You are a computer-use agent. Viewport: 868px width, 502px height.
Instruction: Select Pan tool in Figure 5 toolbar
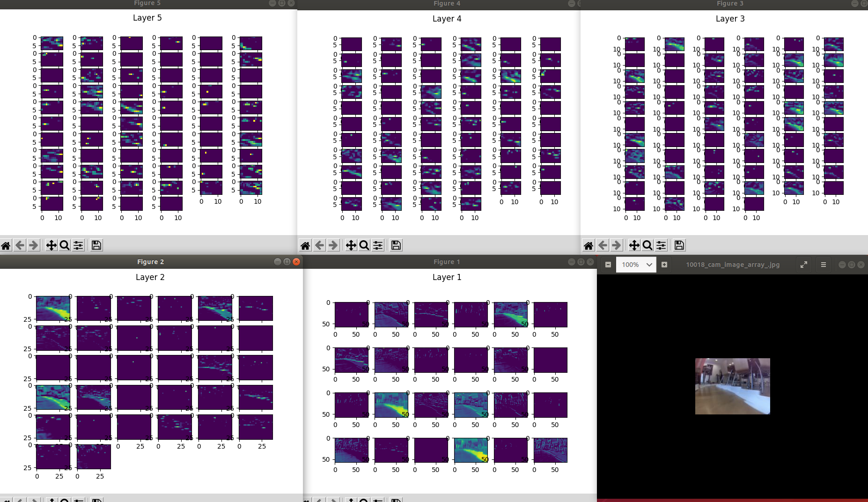pyautogui.click(x=51, y=245)
